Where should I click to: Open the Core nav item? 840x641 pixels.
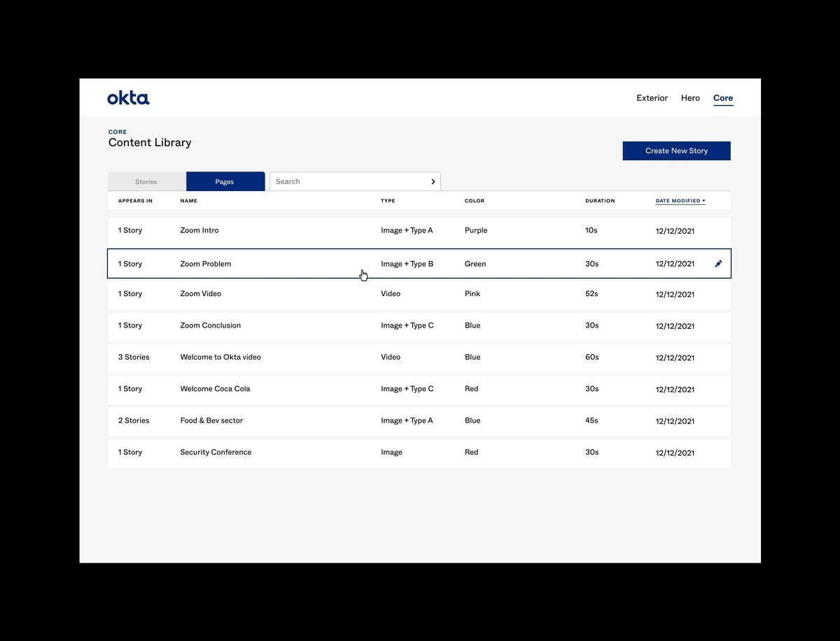723,98
